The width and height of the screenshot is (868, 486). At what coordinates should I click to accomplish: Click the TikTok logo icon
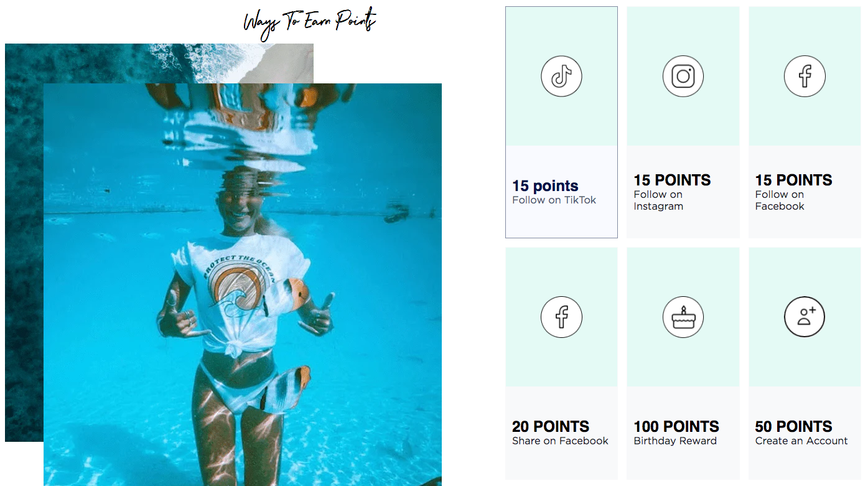coord(561,77)
